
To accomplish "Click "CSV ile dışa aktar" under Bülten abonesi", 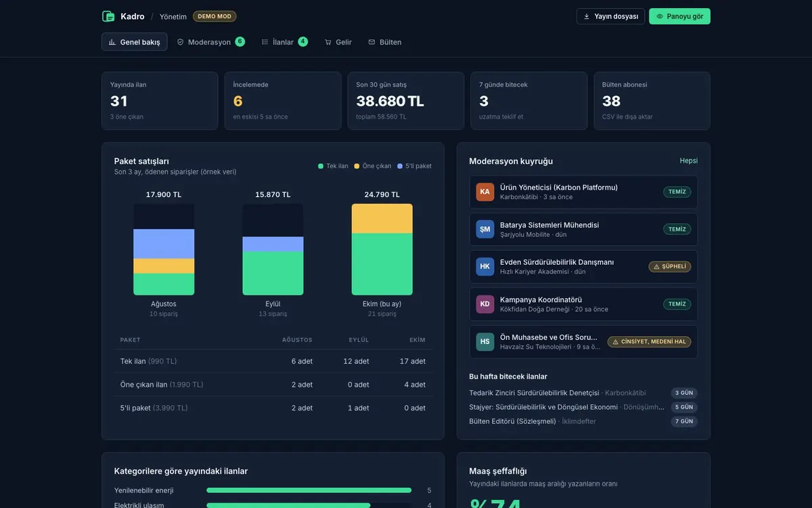I will coord(627,117).
